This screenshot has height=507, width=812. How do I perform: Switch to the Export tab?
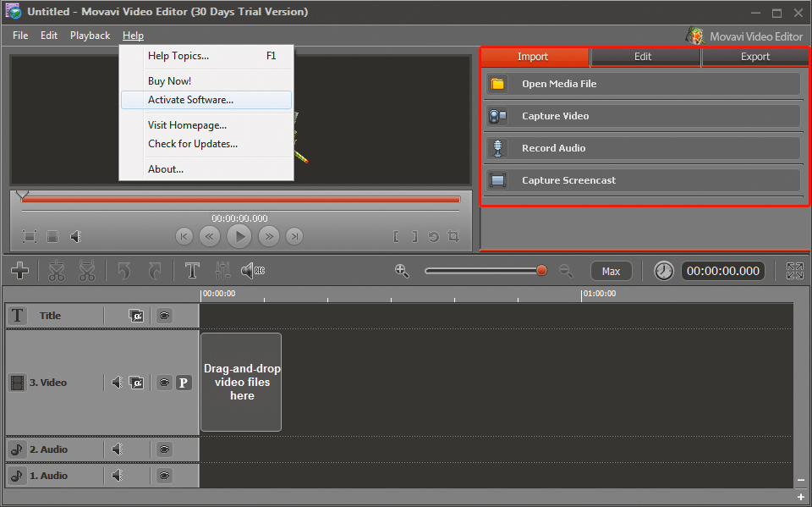pyautogui.click(x=754, y=57)
